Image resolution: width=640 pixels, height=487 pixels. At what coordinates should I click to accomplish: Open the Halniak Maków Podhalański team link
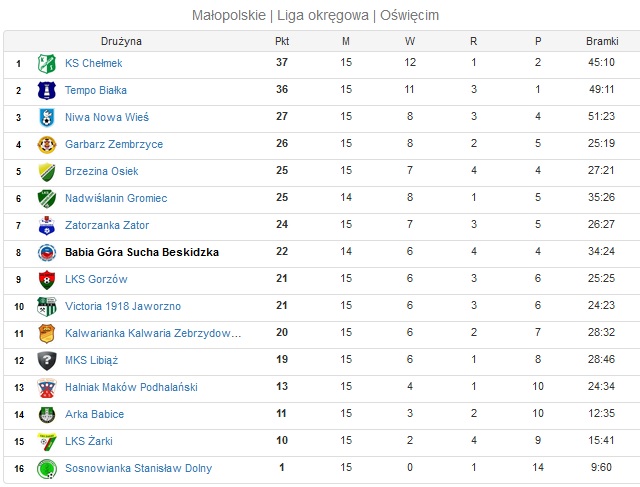[131, 387]
